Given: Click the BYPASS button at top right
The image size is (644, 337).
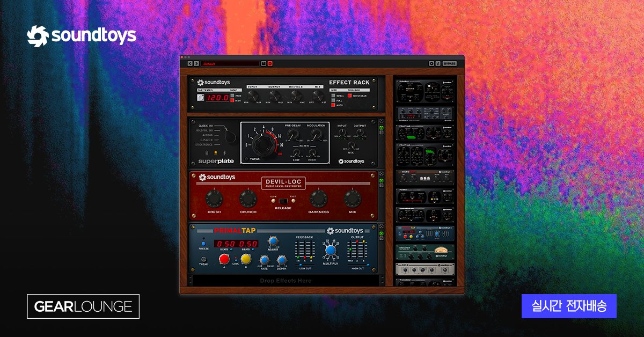Looking at the screenshot, I should pos(450,64).
